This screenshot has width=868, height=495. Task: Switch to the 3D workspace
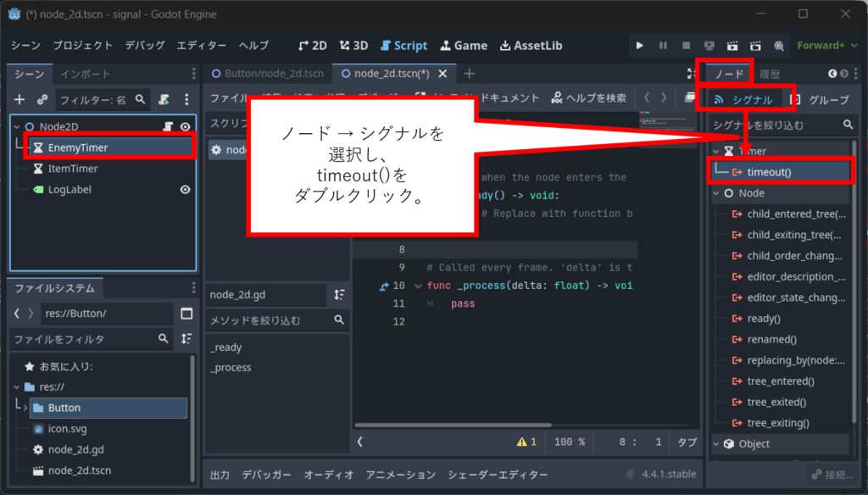pos(353,46)
